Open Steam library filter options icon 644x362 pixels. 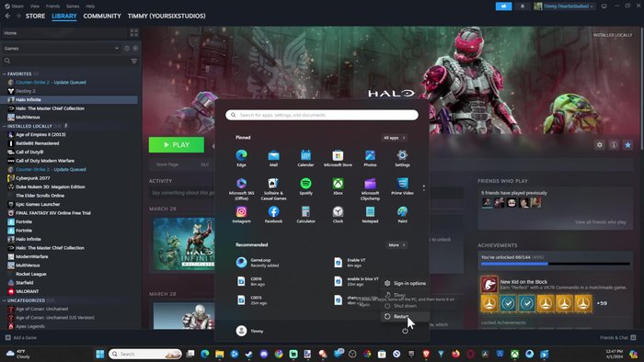(x=134, y=61)
